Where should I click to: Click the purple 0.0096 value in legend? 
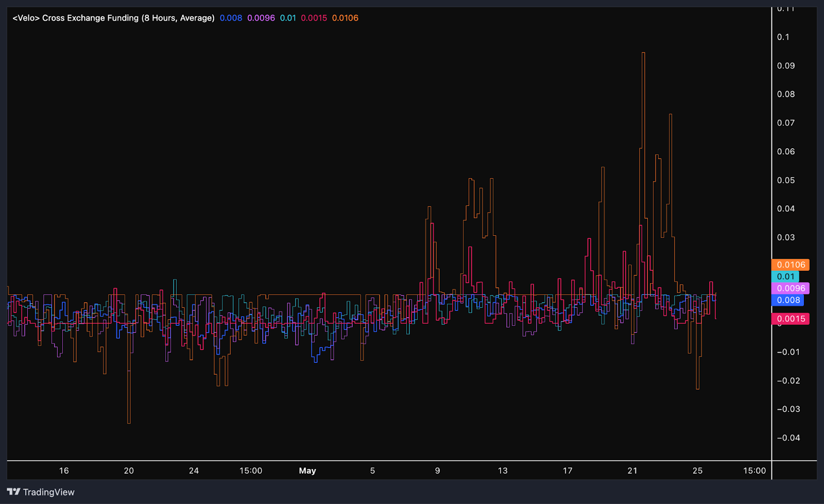pyautogui.click(x=261, y=18)
